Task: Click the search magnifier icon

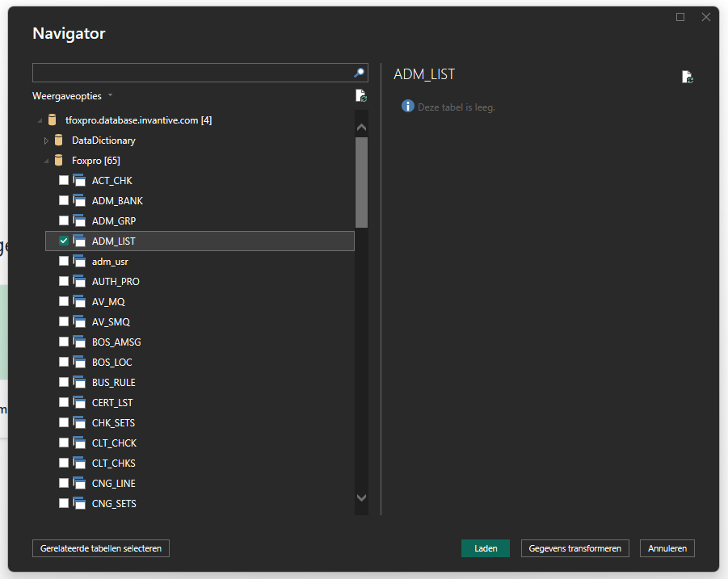Action: pos(359,73)
